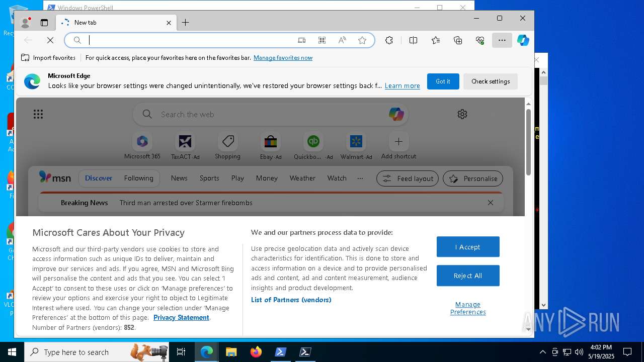Screen dimensions: 644x362
Task: Click the msn logo
Action: click(x=55, y=177)
